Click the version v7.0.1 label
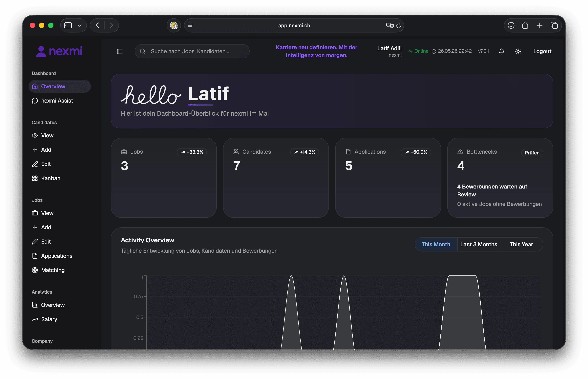This screenshot has width=588, height=379. (483, 51)
